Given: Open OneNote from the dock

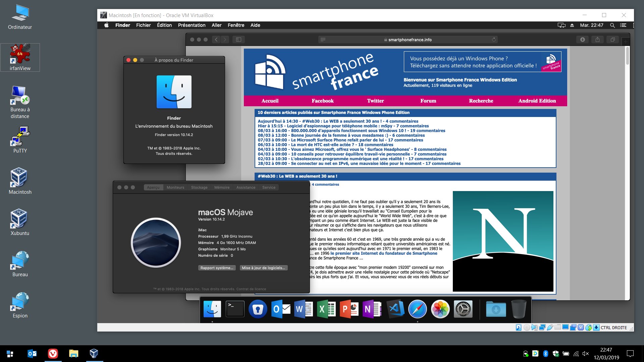Looking at the screenshot, I should 372,309.
